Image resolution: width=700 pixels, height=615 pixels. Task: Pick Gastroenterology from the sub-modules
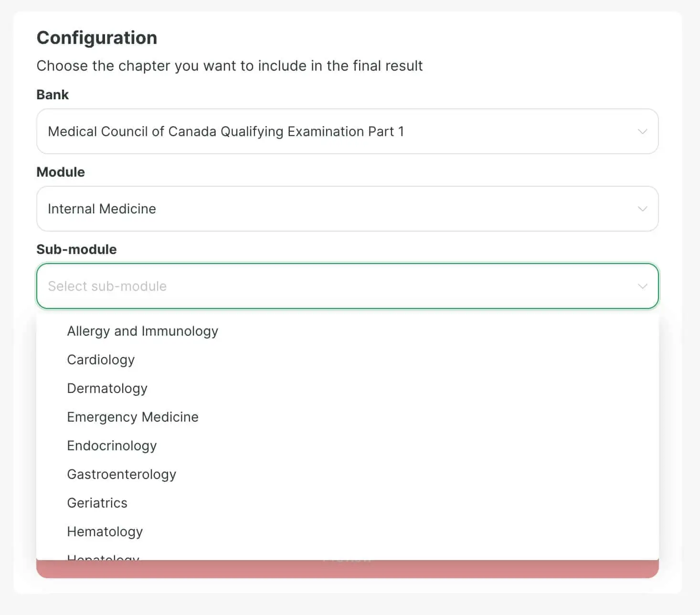[122, 474]
